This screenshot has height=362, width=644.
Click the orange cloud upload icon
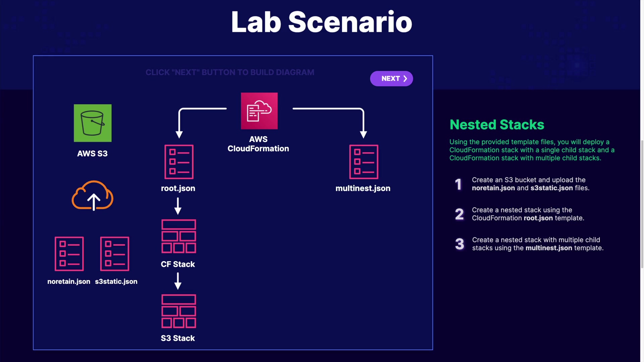pyautogui.click(x=93, y=196)
